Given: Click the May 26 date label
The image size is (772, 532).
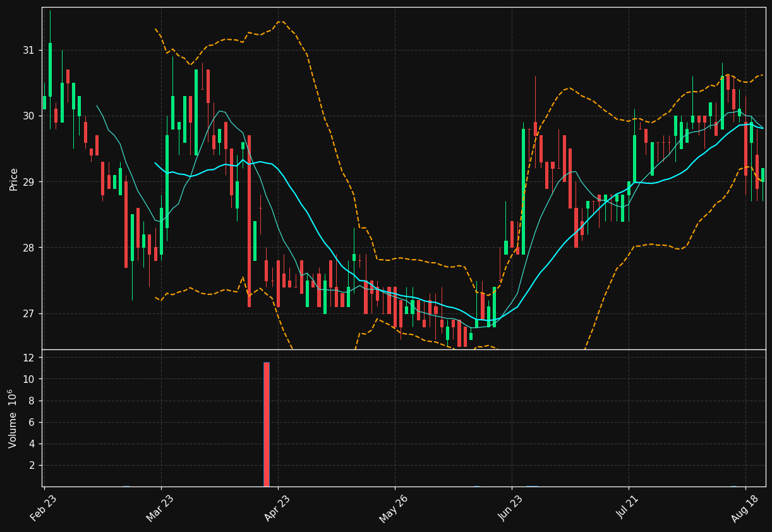Looking at the screenshot, I should (x=394, y=508).
